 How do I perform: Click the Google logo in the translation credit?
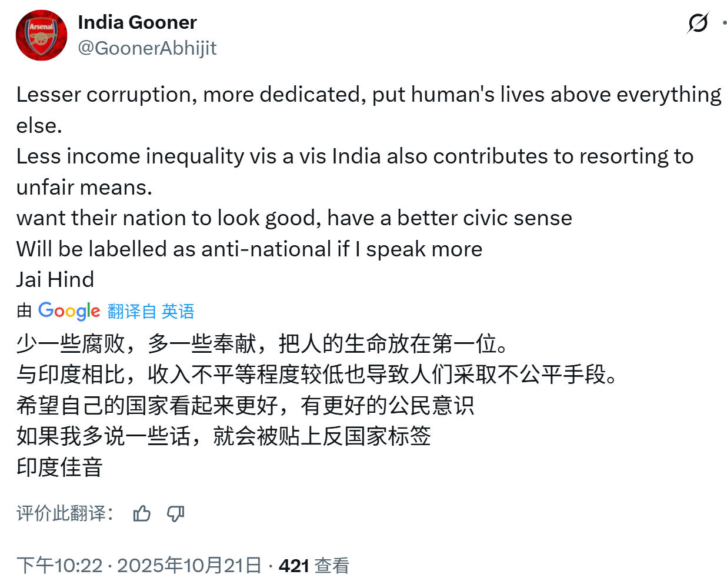pos(69,310)
